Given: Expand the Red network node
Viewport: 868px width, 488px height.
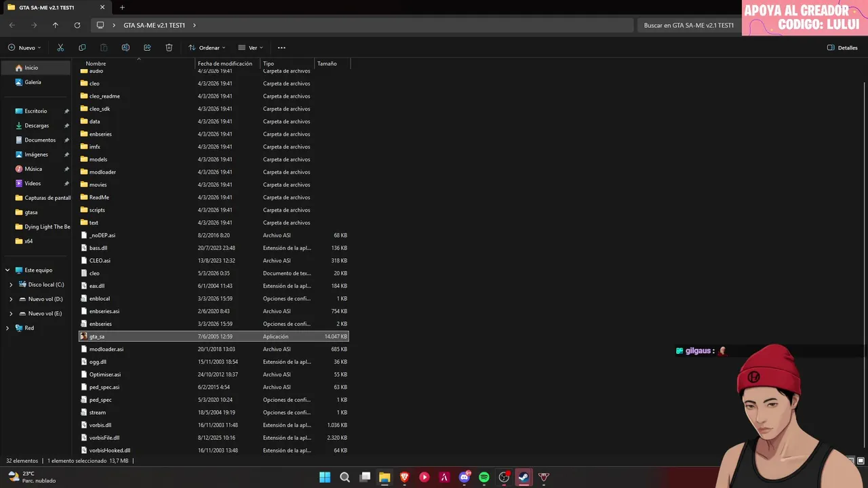Looking at the screenshot, I should [x=7, y=328].
